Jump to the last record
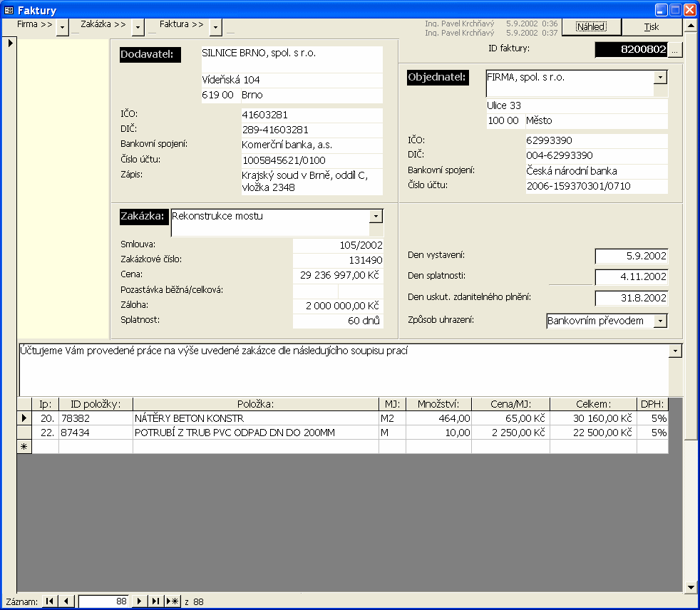The width and height of the screenshot is (700, 610). [x=155, y=601]
